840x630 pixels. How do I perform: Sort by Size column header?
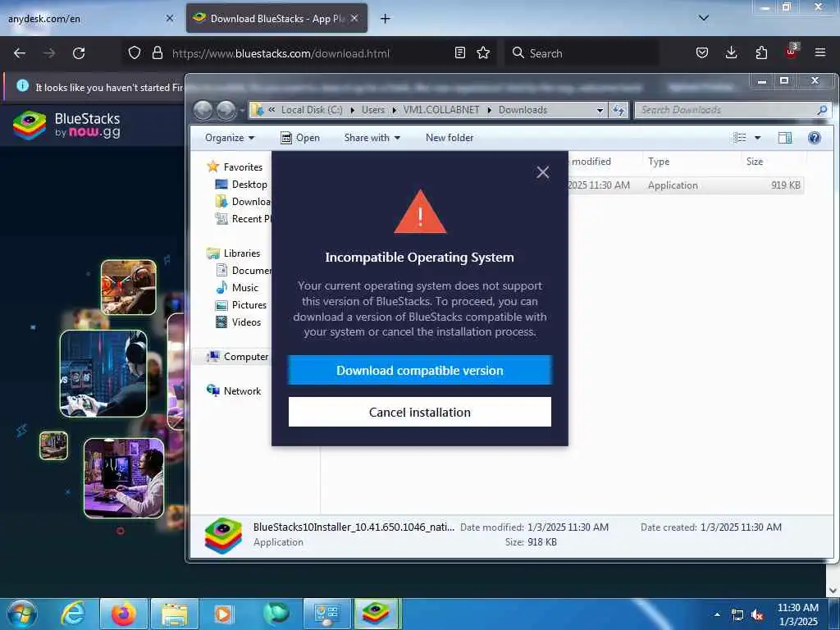[774, 162]
